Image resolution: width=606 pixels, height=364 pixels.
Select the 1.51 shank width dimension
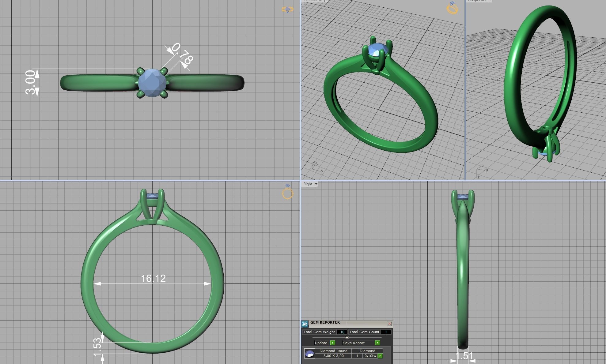click(x=464, y=356)
